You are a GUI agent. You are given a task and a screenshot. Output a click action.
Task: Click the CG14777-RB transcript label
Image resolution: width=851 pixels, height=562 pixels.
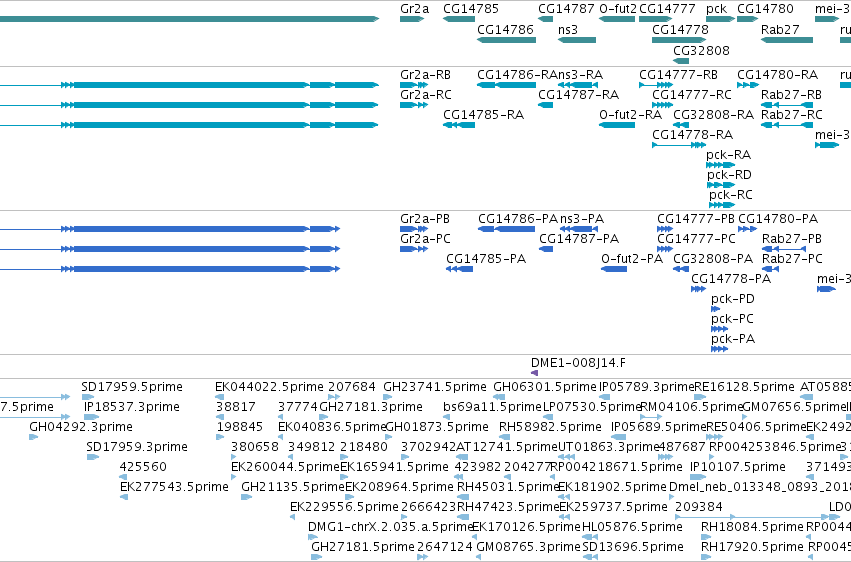coord(678,75)
